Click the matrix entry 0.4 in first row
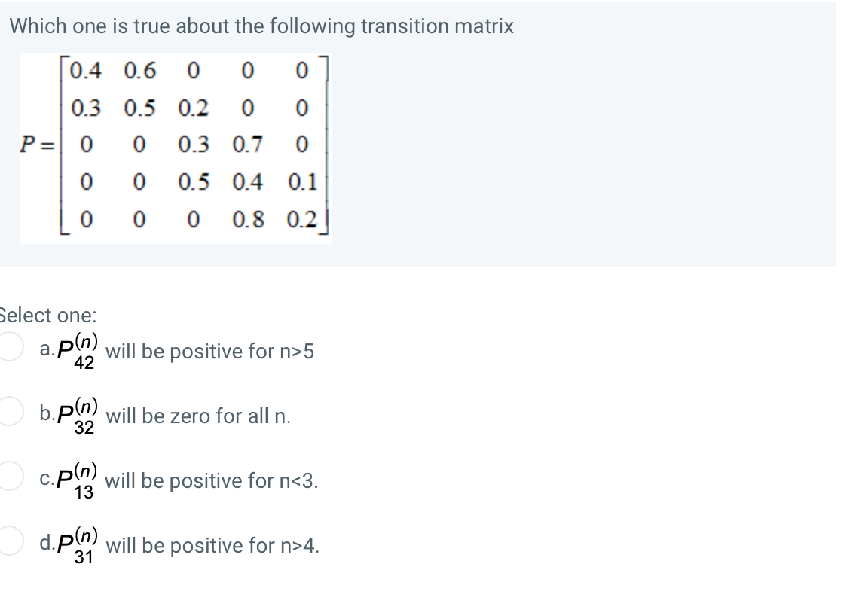Screen dimensions: 850x616 click(84, 72)
